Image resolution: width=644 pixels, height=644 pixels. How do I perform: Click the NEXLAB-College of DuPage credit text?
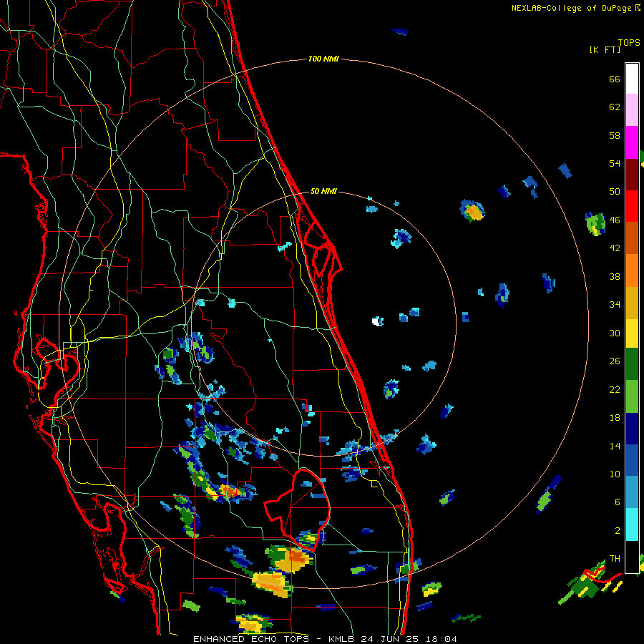576,8
